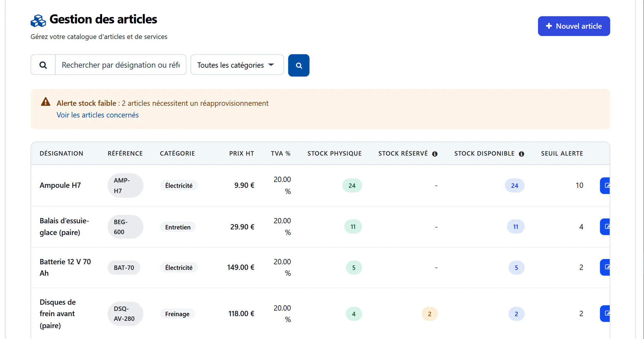Click the Référence column header
644x339 pixels.
click(x=125, y=154)
